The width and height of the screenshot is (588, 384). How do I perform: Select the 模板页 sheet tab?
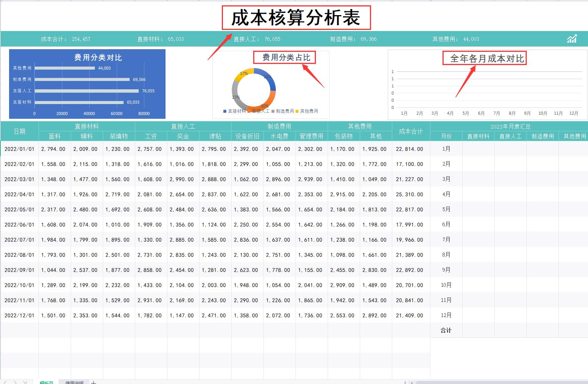coord(47,382)
